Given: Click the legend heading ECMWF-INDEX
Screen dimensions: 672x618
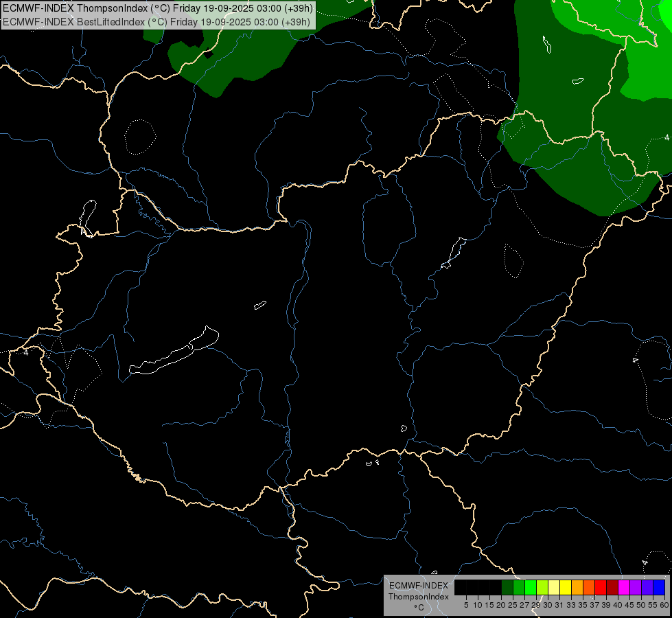Looking at the screenshot, I should point(419,586).
